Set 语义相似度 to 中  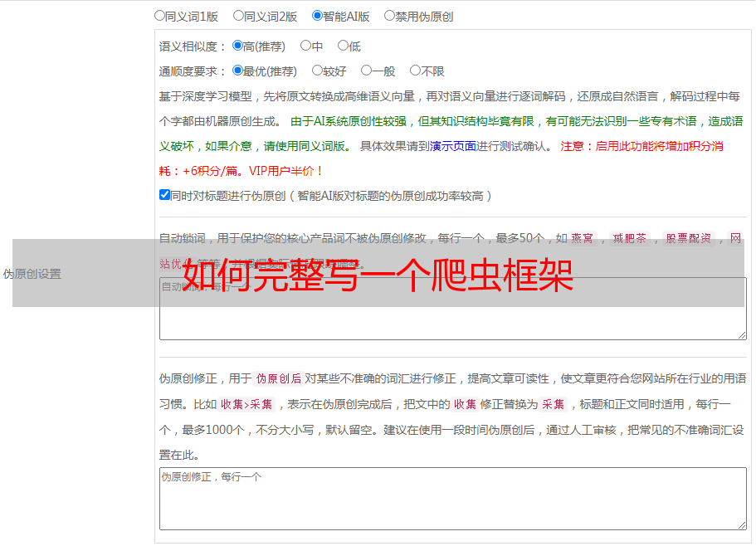[305, 46]
